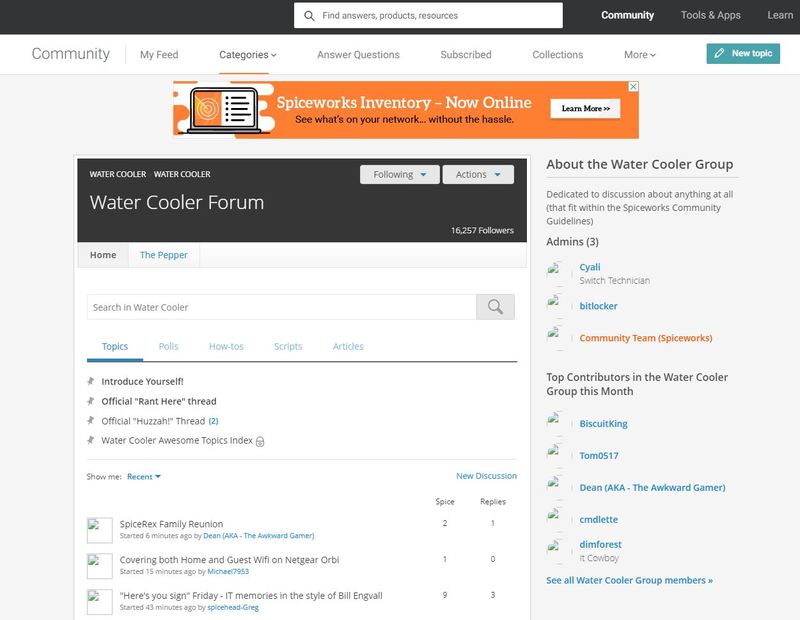Click the pencil icon inside the New topic button
The image size is (800, 620).
(717, 51)
